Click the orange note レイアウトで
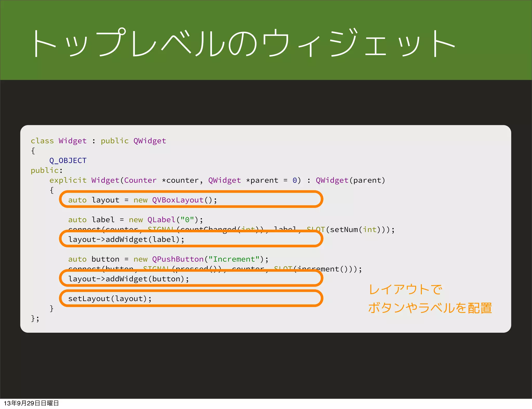 click(405, 289)
